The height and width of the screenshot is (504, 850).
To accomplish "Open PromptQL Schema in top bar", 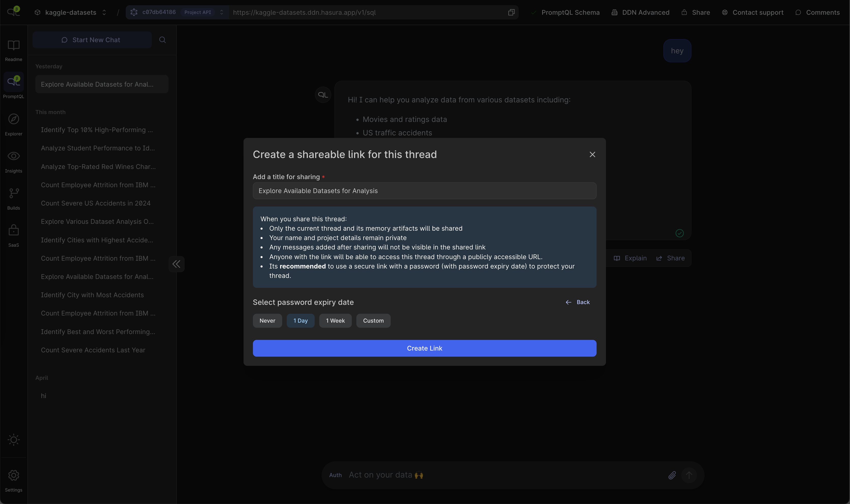I will pyautogui.click(x=565, y=12).
